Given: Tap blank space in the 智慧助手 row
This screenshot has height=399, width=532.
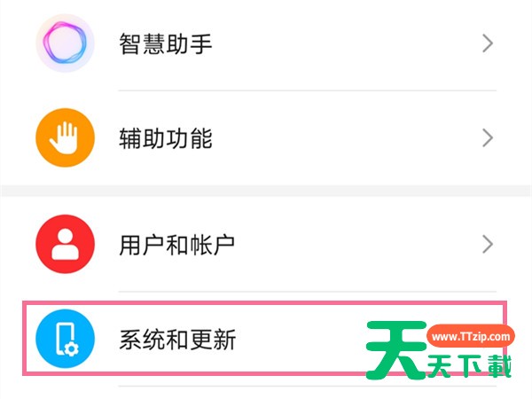Looking at the screenshot, I should [340, 43].
